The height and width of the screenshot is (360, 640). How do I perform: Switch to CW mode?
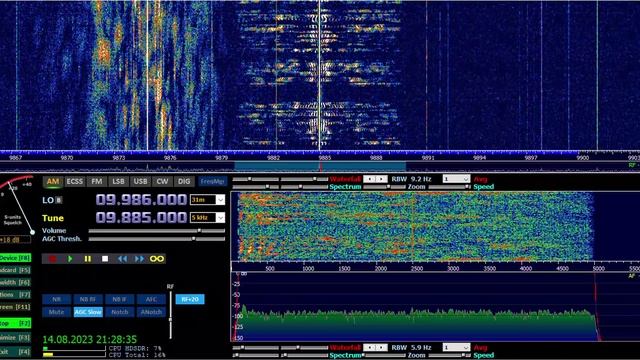coord(162,182)
